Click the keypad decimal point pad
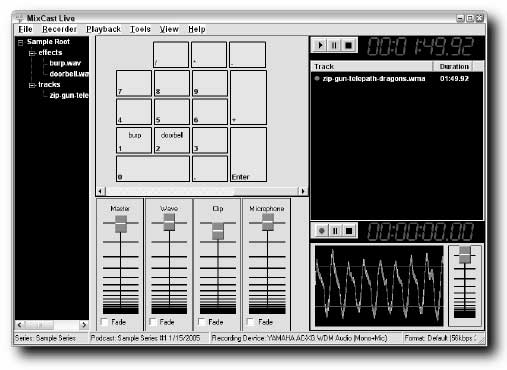The width and height of the screenshot is (507, 370). tap(210, 169)
